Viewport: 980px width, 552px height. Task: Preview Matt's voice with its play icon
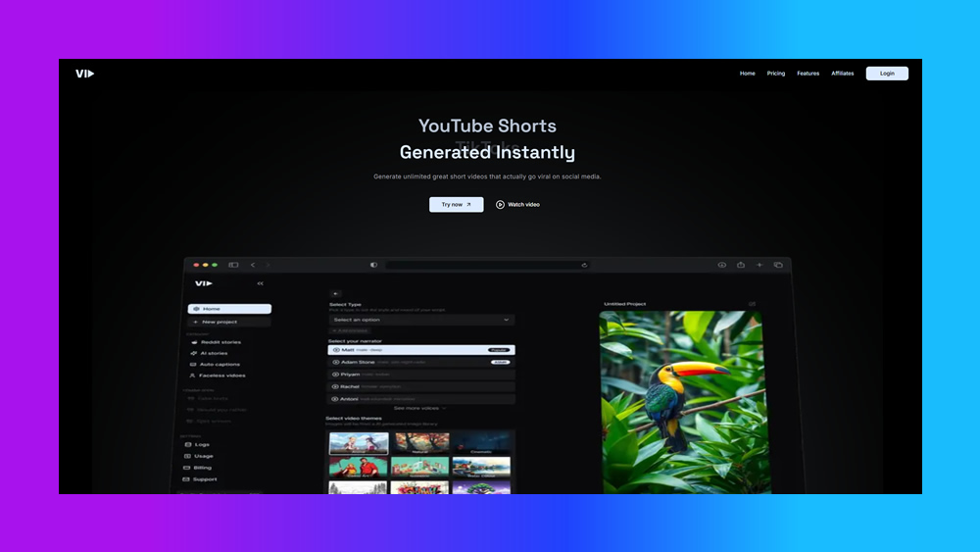point(335,350)
